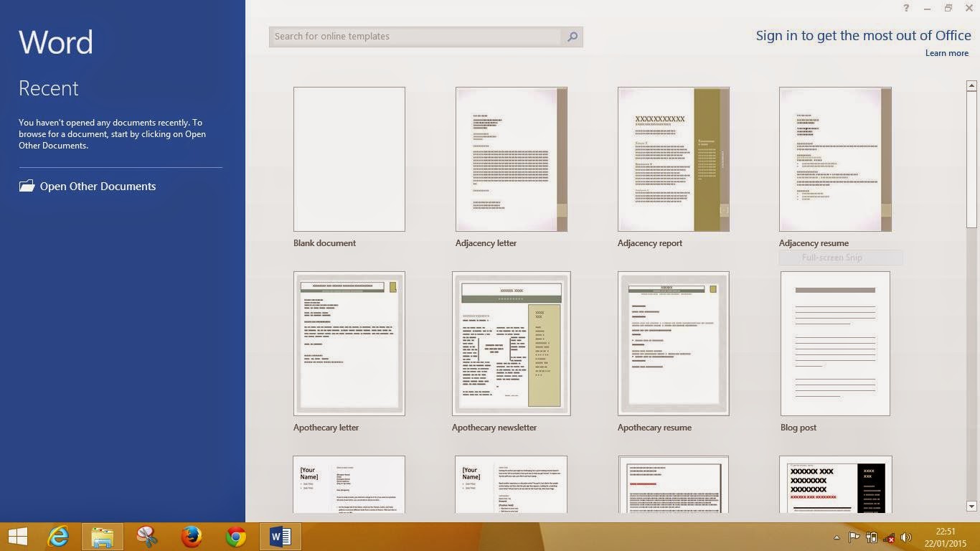Click Sign in to get the most out of Office
Screen dimensions: 980x551
click(863, 35)
